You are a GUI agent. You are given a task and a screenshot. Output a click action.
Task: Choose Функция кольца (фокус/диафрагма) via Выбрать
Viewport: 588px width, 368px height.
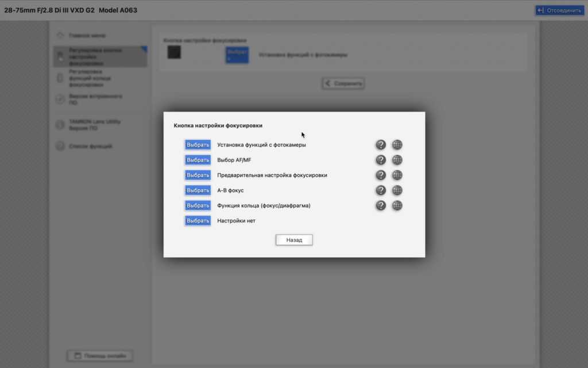[x=198, y=205]
